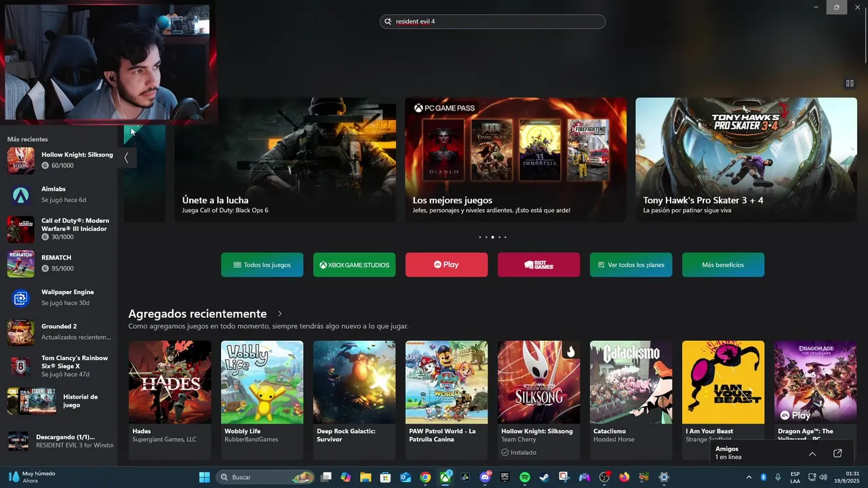View the RESIDENT EVIL 3 download in progress
868x488 pixels.
[60, 441]
